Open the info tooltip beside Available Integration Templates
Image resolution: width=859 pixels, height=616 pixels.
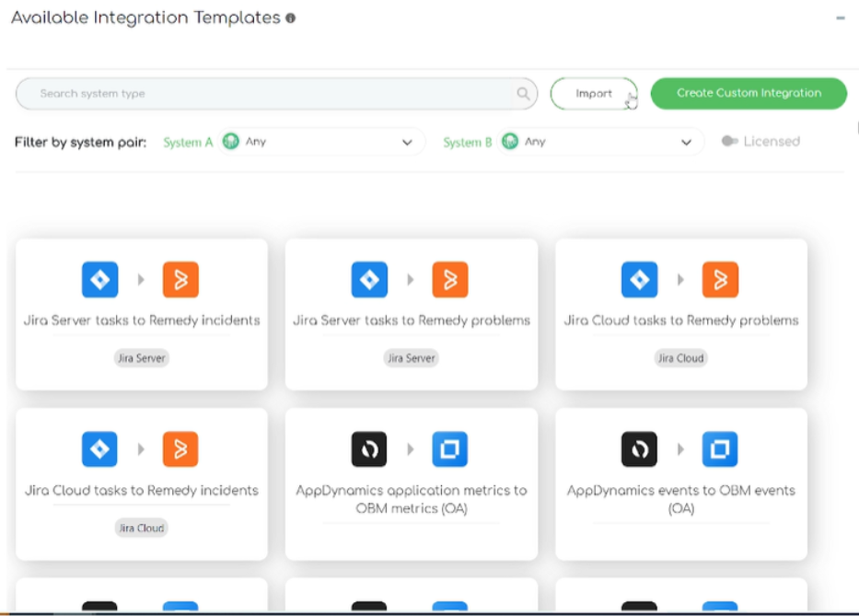pyautogui.click(x=290, y=17)
